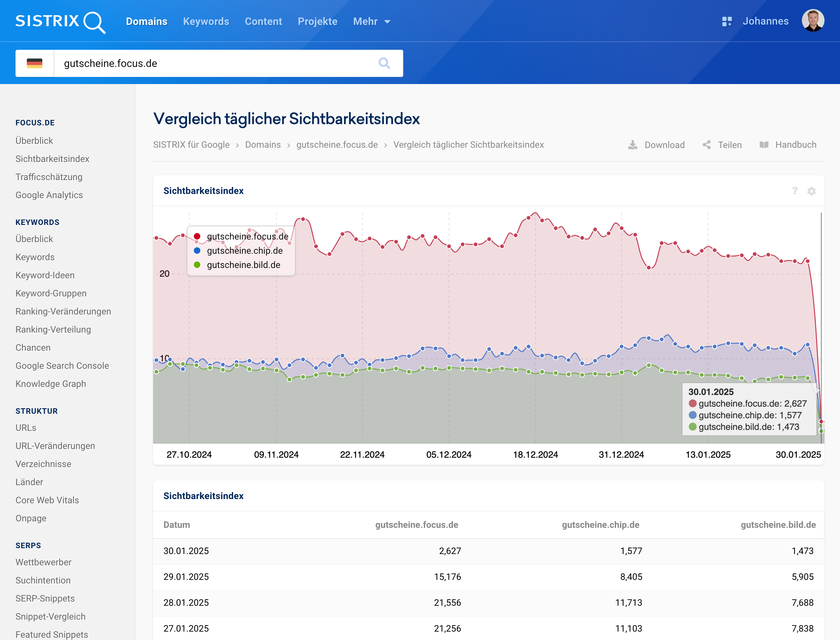This screenshot has width=840, height=640.
Task: Open Überblick under KEYWORDS
Action: [x=34, y=239]
